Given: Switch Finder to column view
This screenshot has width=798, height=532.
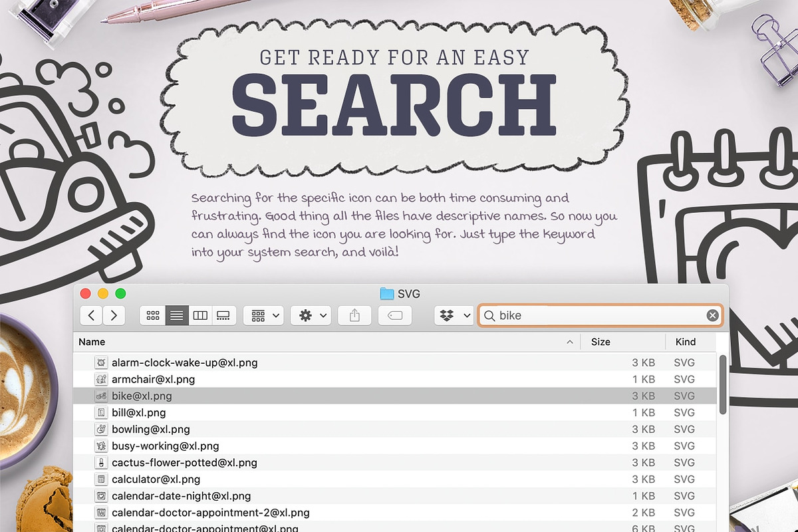Looking at the screenshot, I should (200, 315).
